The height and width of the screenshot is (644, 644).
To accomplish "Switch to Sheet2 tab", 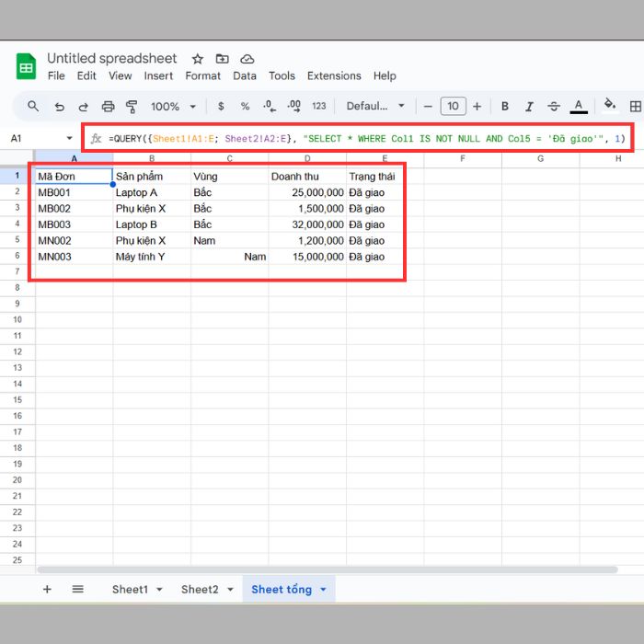I will 200,590.
